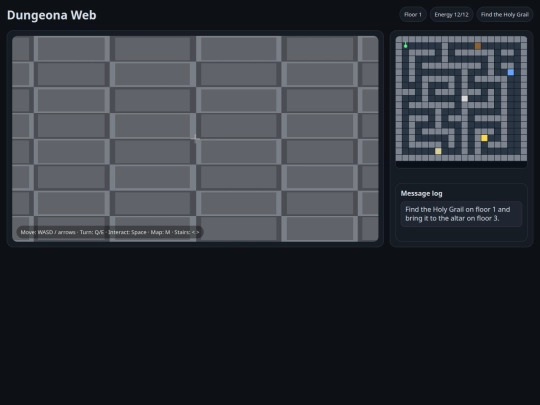
Task: Click the Dungeona Web title
Action: [52, 15]
